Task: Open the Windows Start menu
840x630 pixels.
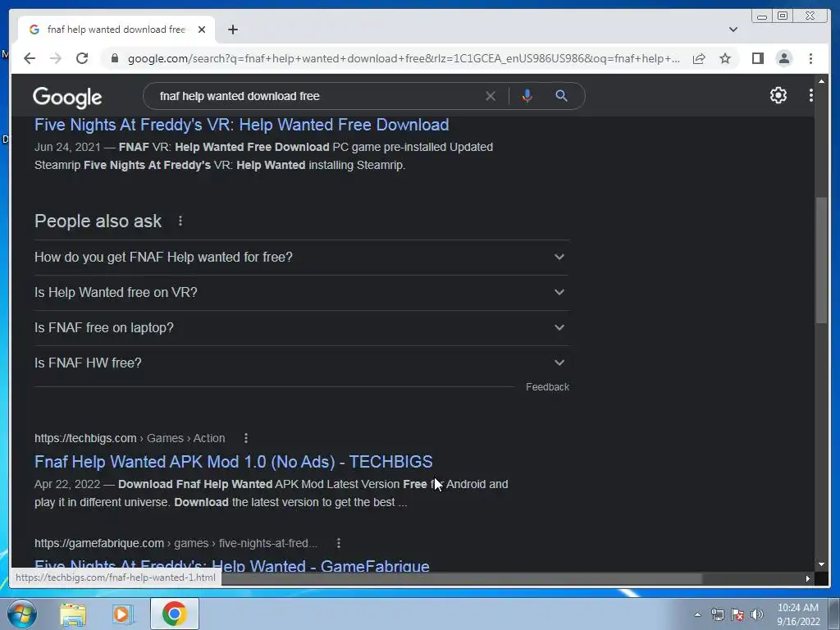Action: 22,614
